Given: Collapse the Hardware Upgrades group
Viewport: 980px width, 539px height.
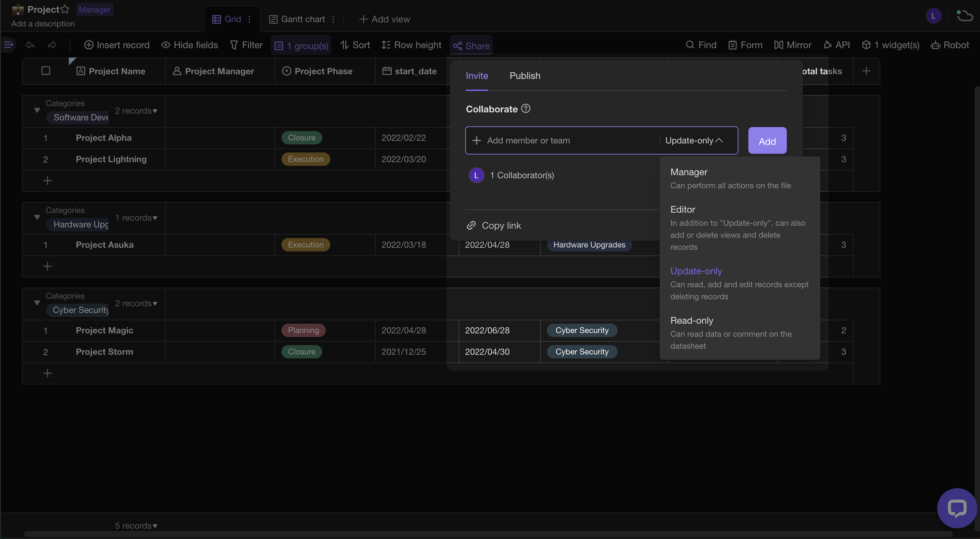Looking at the screenshot, I should [x=37, y=217].
